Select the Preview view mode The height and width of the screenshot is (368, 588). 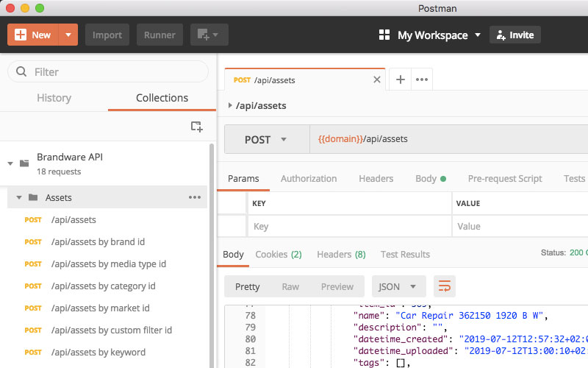click(x=337, y=287)
